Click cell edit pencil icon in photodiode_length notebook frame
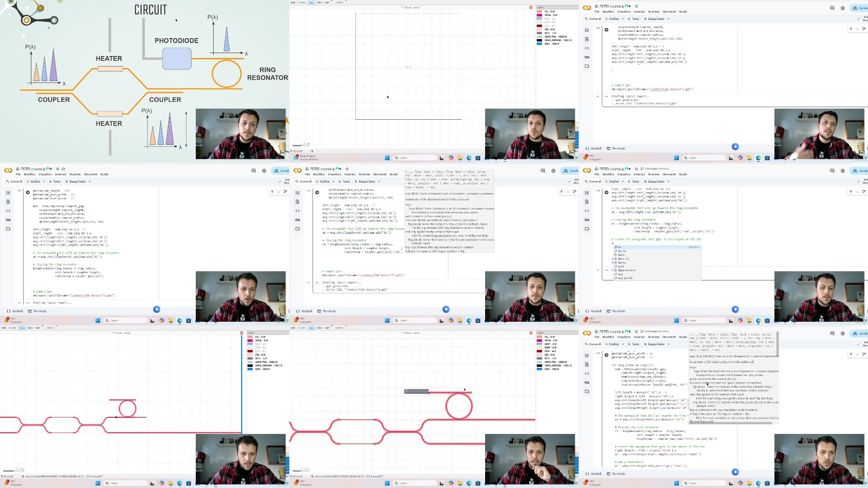This screenshot has width=868, height=488. pos(285,192)
